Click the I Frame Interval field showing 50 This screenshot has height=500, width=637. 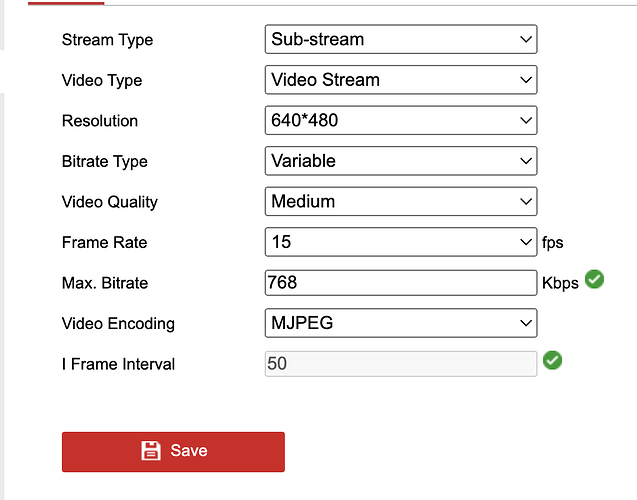(401, 364)
